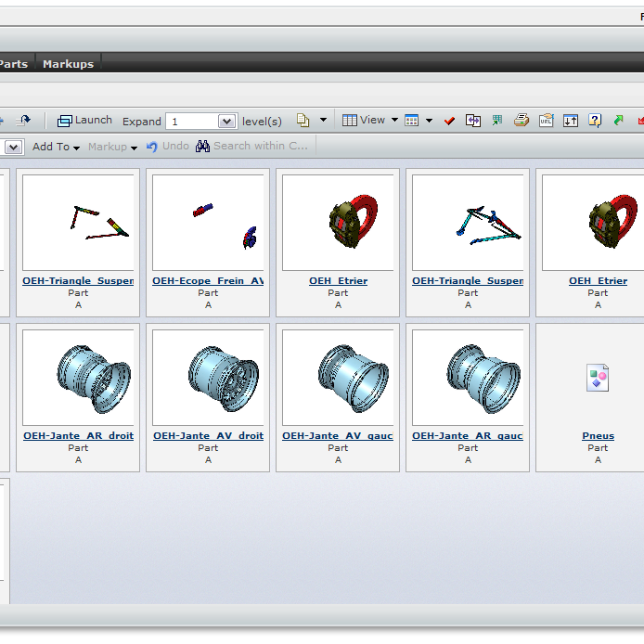Click the red checkmark icon
Screen dimensions: 644x644
click(450, 121)
